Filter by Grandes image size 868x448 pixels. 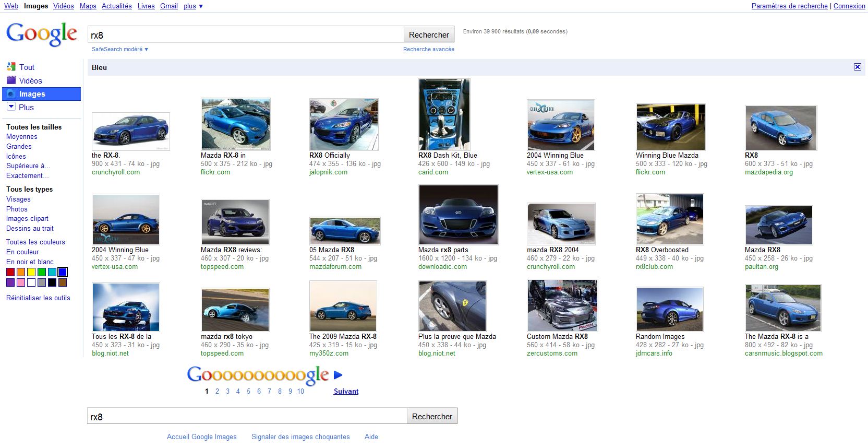click(19, 147)
